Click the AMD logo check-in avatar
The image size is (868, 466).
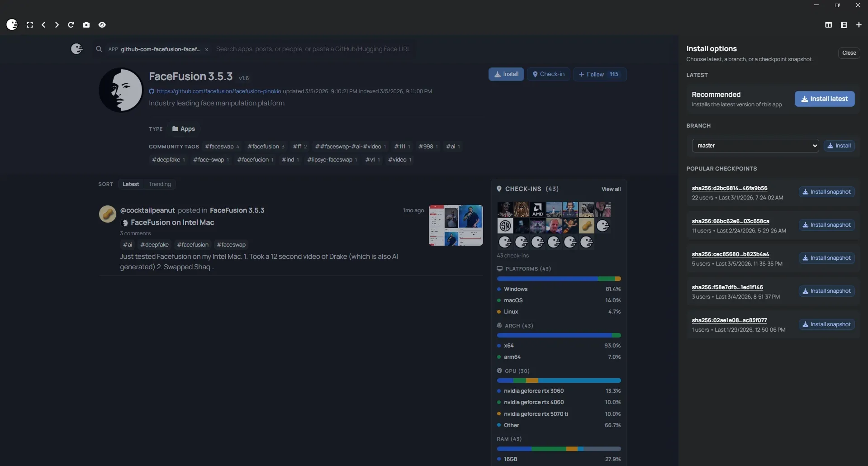pyautogui.click(x=538, y=209)
